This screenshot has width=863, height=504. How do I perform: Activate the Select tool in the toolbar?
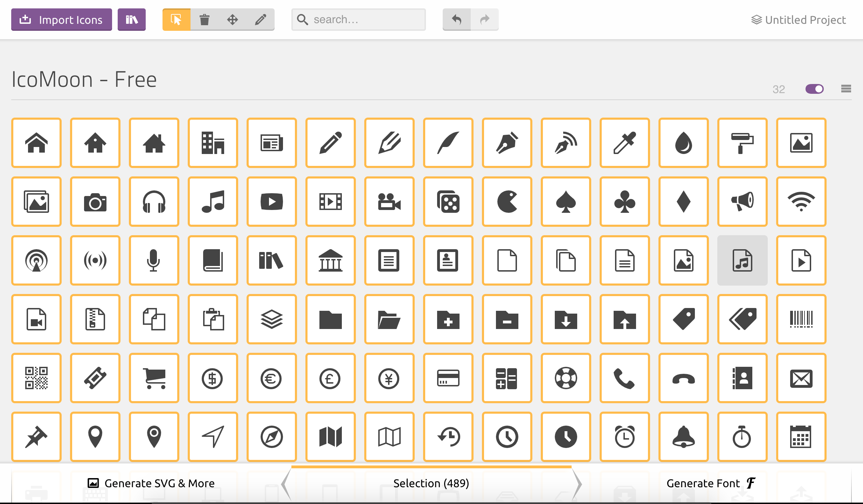pos(177,20)
